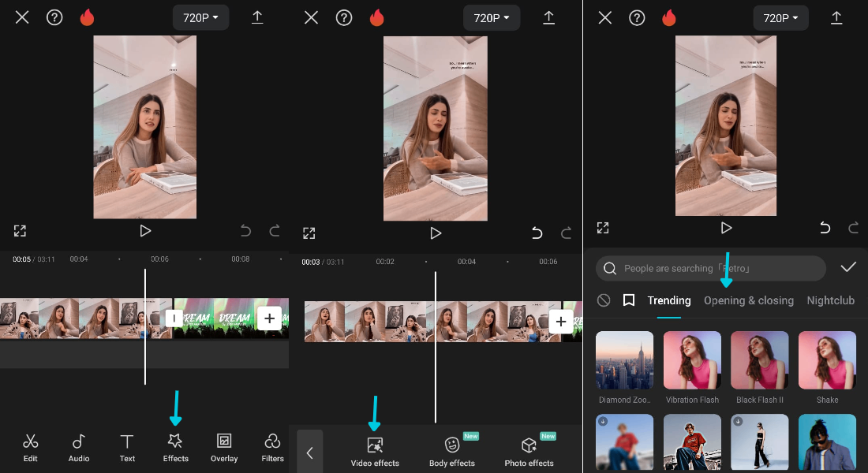Viewport: 868px width, 473px height.
Task: Tap the flame icon in right panel
Action: (x=669, y=17)
